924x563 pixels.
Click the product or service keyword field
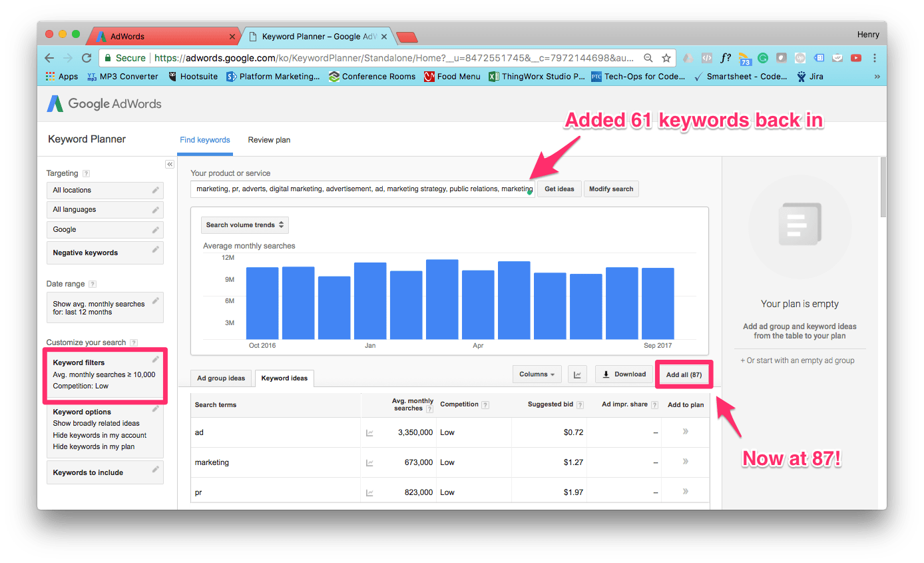tap(362, 189)
